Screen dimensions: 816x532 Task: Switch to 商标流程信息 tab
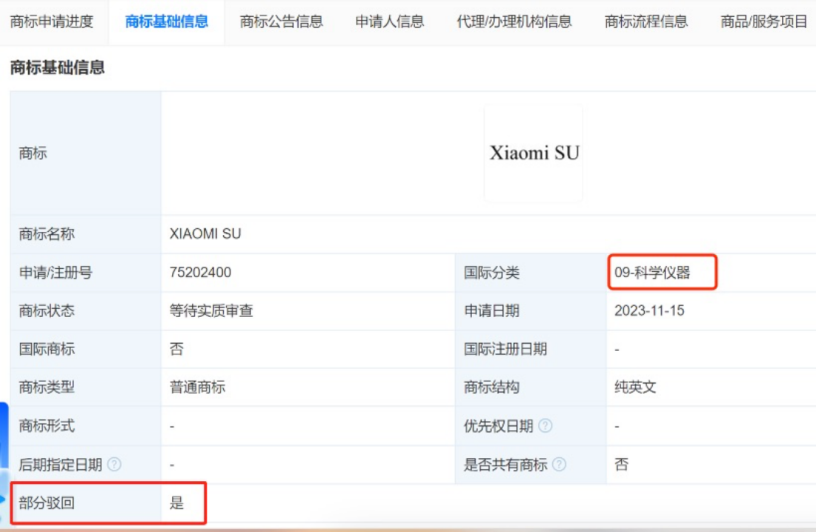click(x=646, y=22)
